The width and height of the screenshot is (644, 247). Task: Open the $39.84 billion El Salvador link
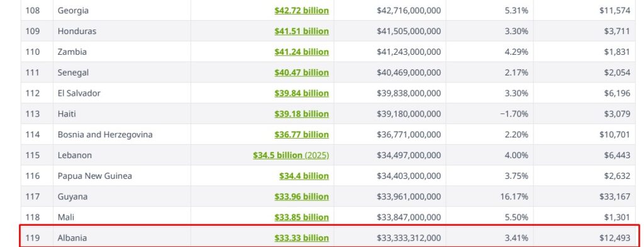click(x=301, y=93)
